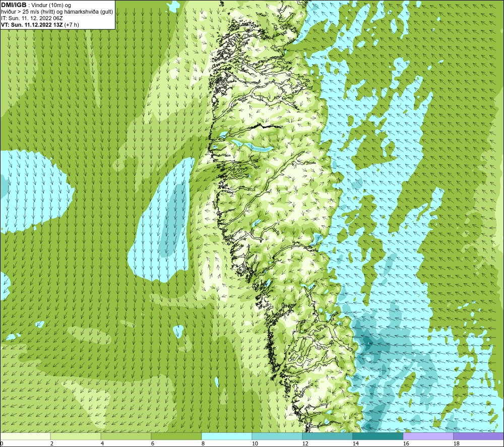Click the DMI/IGB title text
504x447 pixels.
click(x=14, y=5)
